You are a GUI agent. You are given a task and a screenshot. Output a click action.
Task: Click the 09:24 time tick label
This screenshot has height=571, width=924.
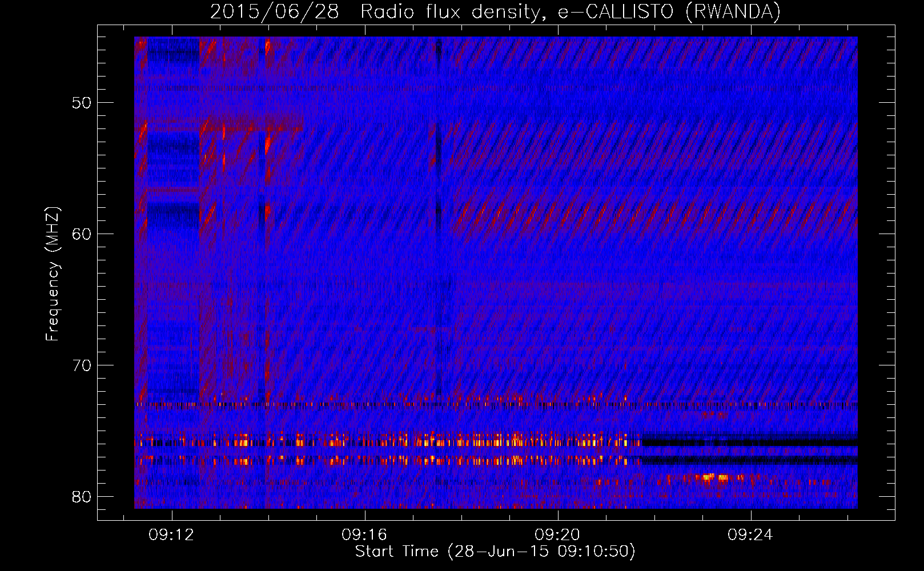click(750, 534)
